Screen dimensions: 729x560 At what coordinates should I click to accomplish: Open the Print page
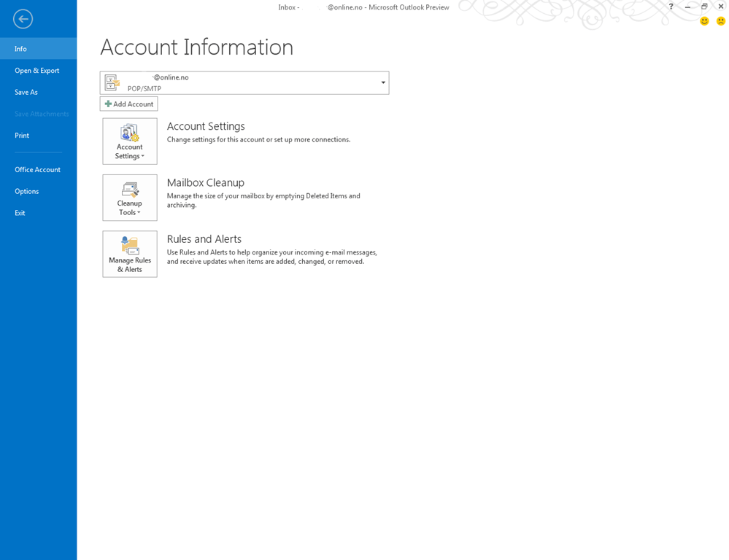38,135
